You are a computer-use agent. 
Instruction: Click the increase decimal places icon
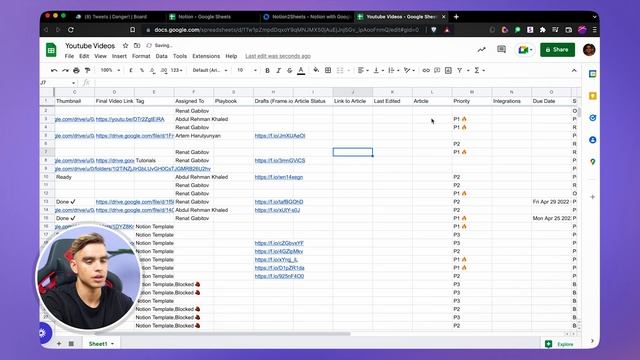(x=164, y=71)
